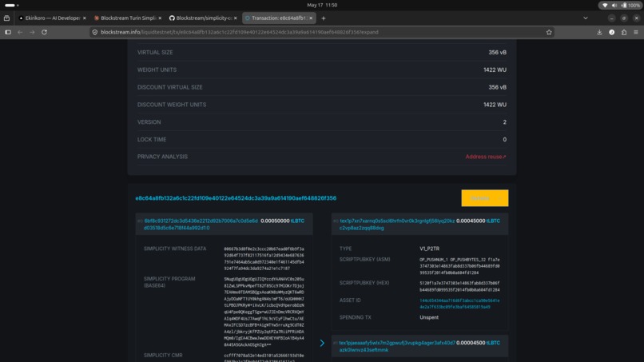Select the 0.00004500 output amount

(x=471, y=343)
